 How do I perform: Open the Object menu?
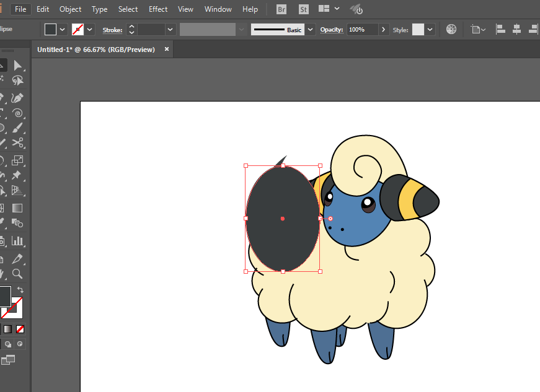[70, 9]
